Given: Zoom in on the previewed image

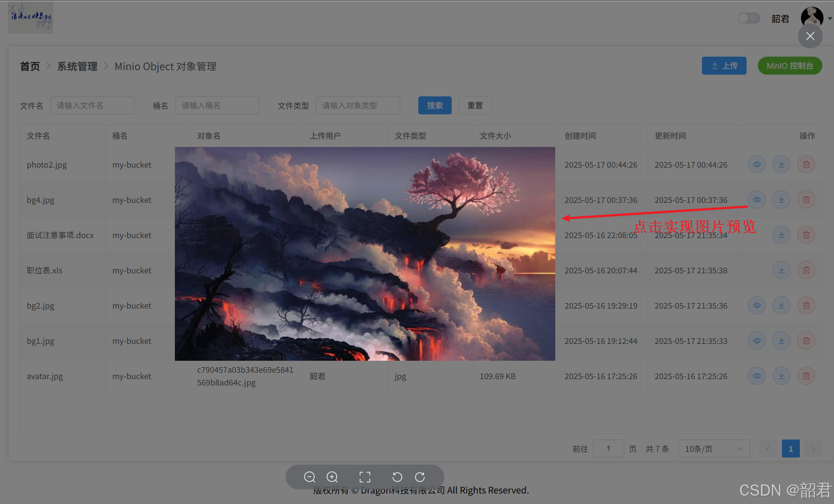Looking at the screenshot, I should tap(332, 477).
